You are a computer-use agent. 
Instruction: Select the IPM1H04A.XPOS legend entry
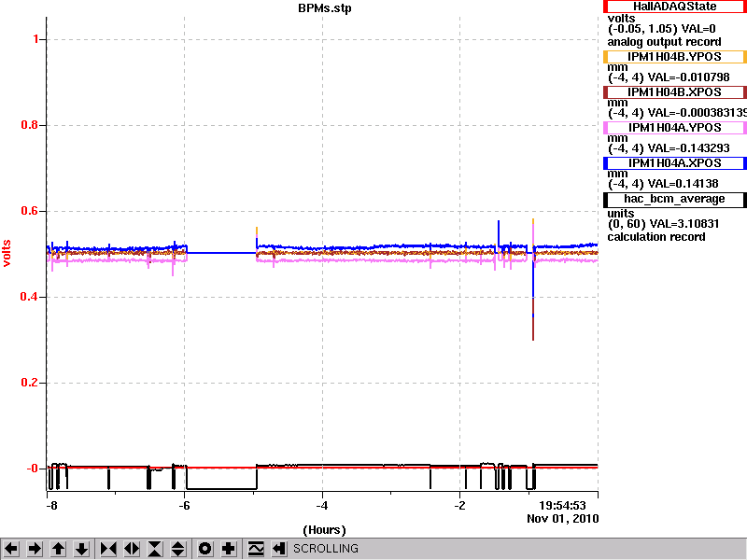[x=674, y=163]
